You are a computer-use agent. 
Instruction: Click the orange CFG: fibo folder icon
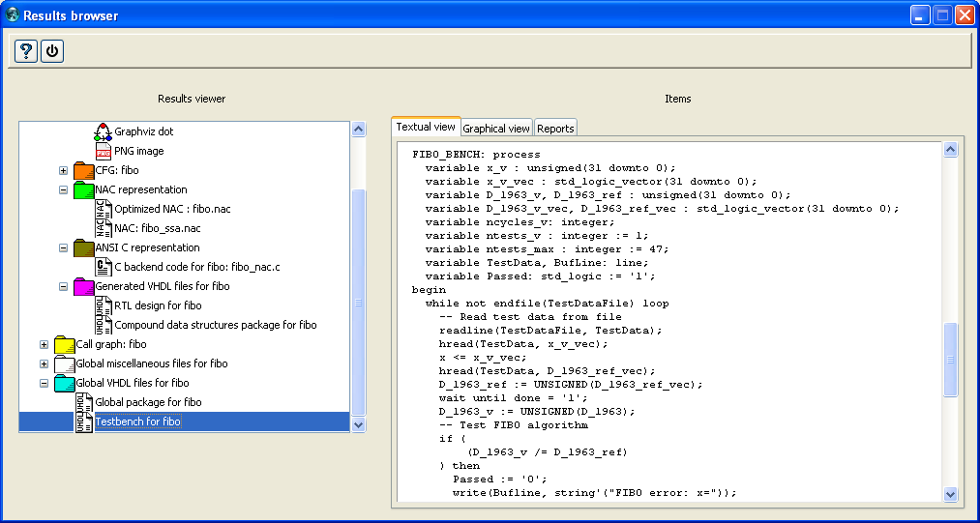[x=83, y=170]
